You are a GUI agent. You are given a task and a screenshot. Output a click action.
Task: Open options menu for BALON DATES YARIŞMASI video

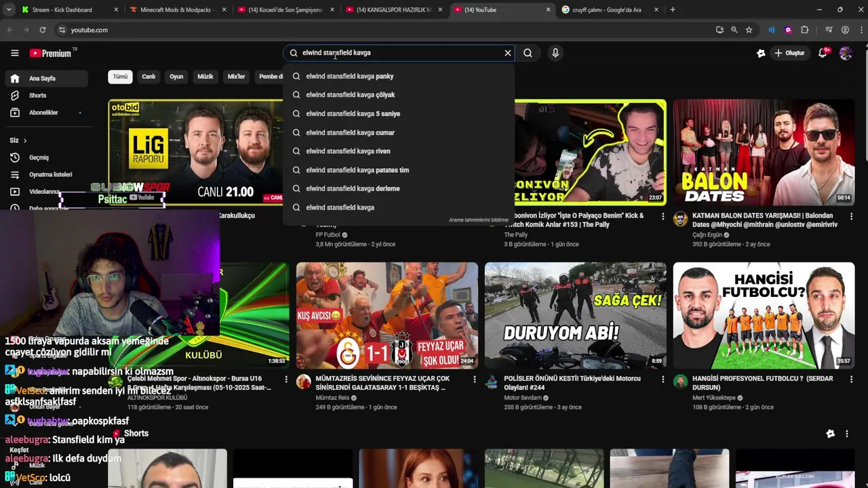851,216
